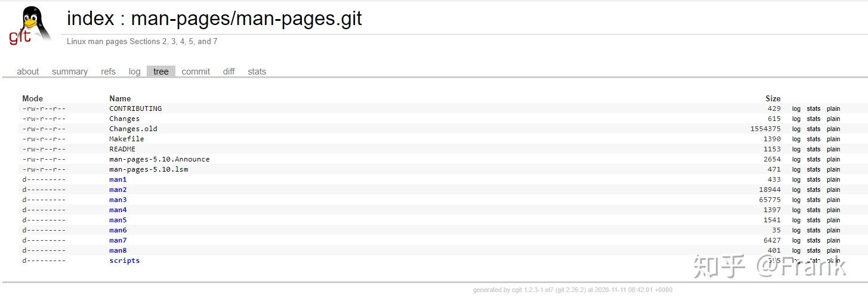Browse into the man3 folder
Image resolution: width=868 pixels, height=301 pixels.
tap(118, 200)
